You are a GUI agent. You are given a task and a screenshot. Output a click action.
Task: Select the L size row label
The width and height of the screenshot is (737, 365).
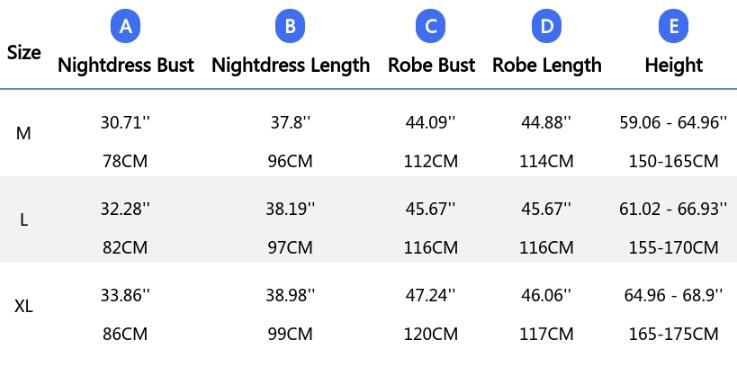point(24,220)
